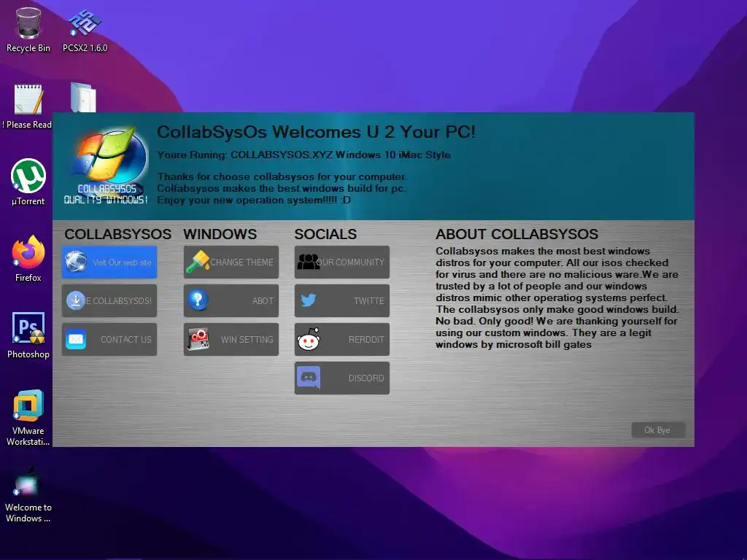Click the Reddit alien icon
The image size is (747, 560).
[x=309, y=339]
